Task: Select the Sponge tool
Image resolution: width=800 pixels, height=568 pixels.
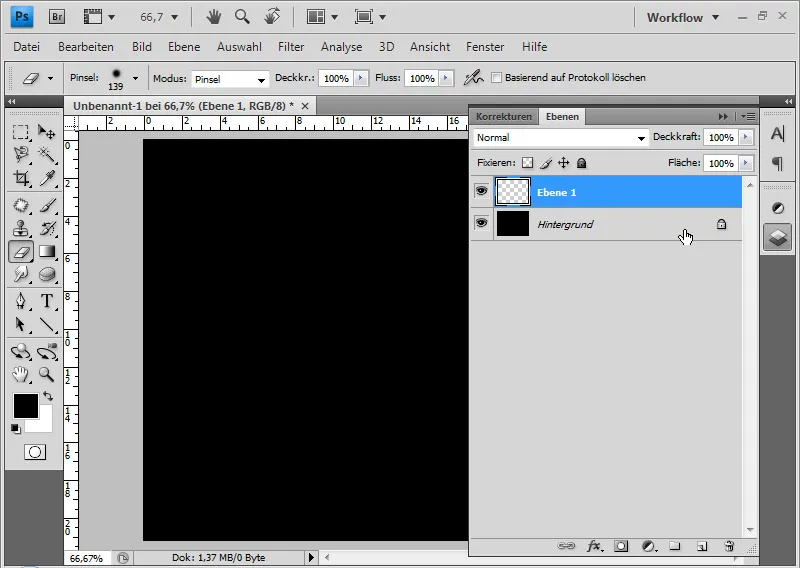Action: click(46, 274)
